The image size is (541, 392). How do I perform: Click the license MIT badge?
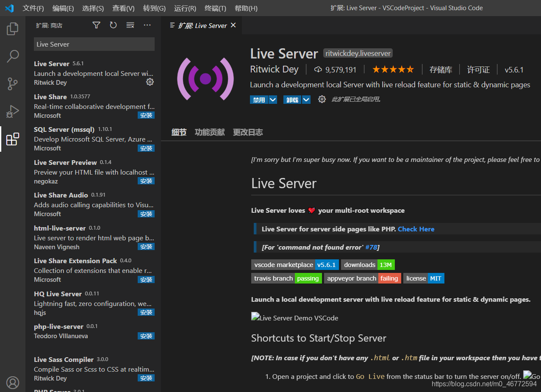point(424,278)
